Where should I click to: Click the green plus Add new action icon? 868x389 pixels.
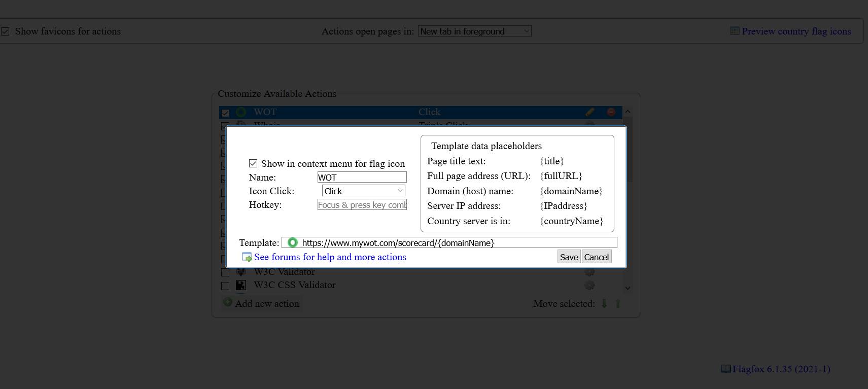point(228,303)
